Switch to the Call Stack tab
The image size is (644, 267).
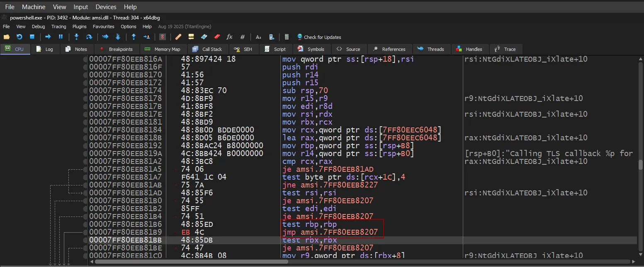click(208, 49)
